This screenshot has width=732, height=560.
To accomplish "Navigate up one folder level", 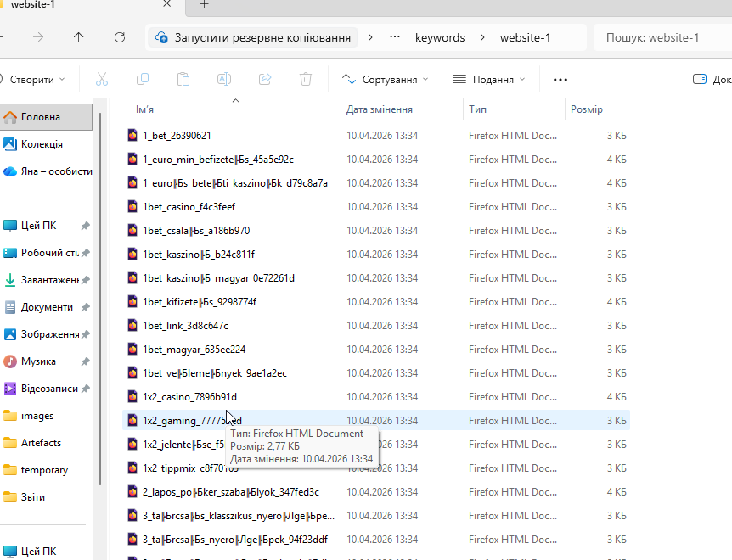I will click(78, 37).
